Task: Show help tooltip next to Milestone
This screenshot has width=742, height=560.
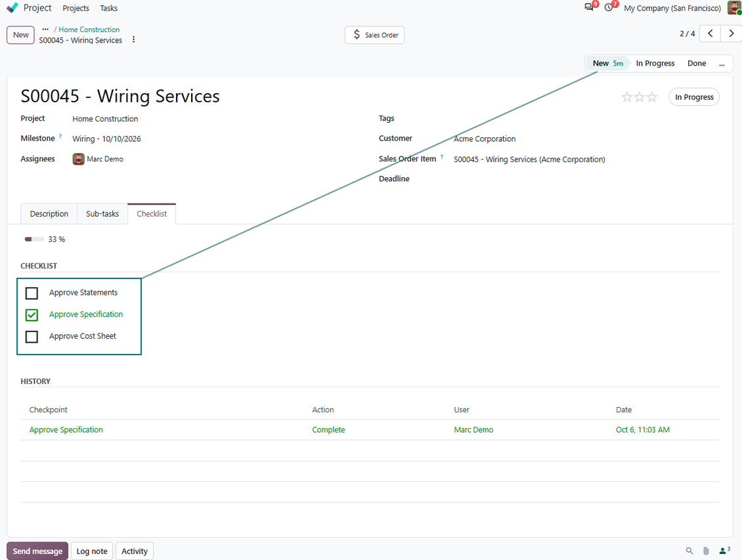Action: click(x=60, y=136)
